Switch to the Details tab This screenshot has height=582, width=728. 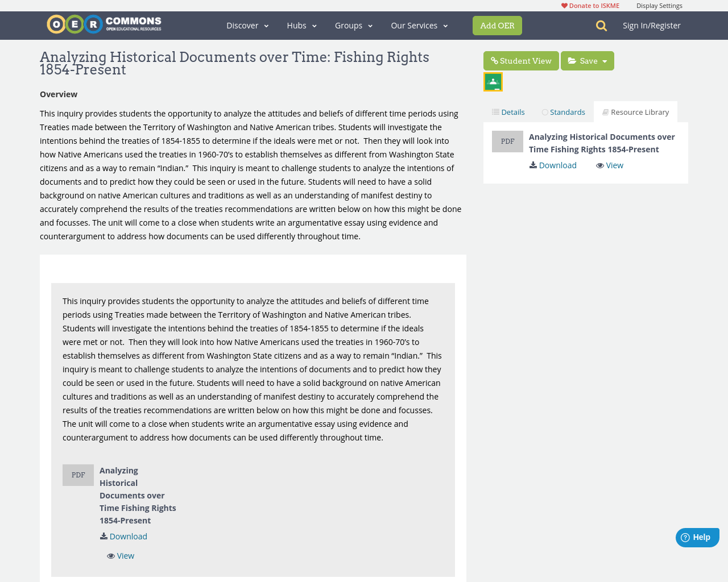pos(508,112)
